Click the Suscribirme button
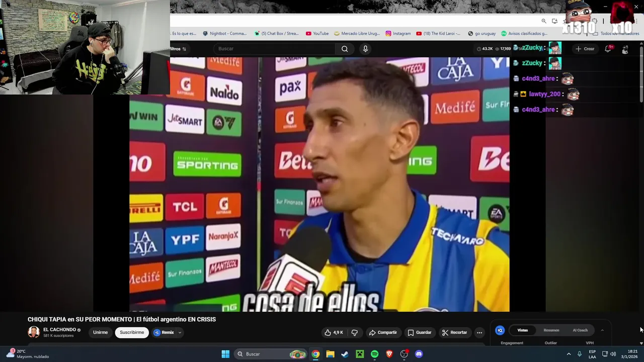 click(x=132, y=332)
